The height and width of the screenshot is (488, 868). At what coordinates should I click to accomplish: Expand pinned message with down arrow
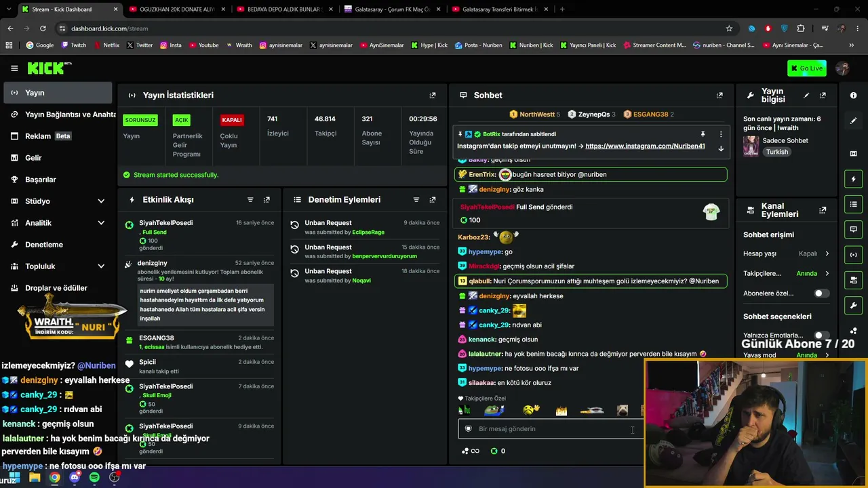coord(721,148)
